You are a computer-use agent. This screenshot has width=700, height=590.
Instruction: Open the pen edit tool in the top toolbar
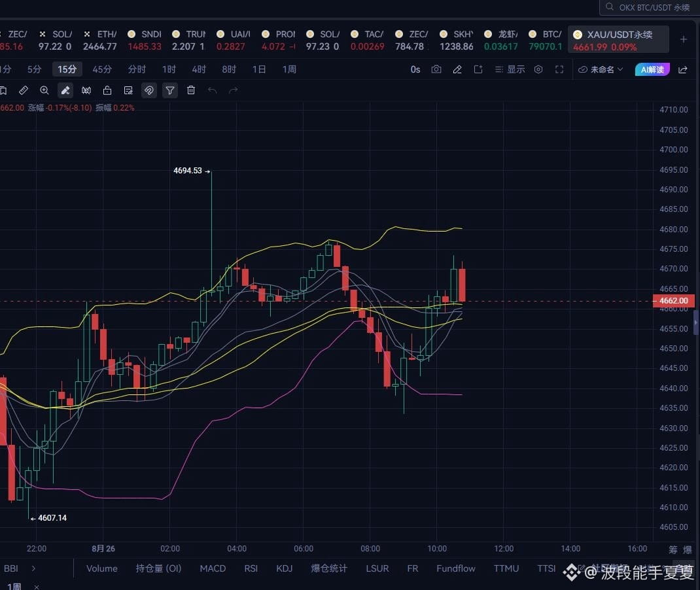tap(457, 69)
